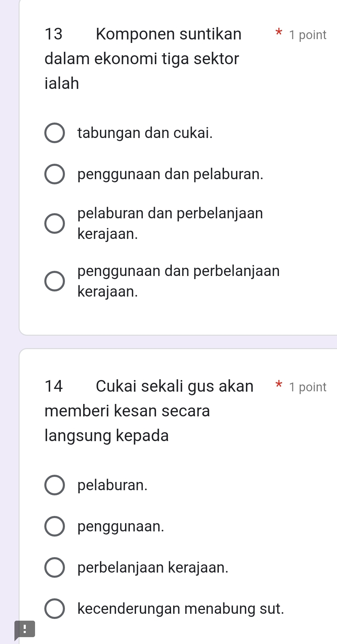Click the '1 point' label of question 14

pyautogui.click(x=307, y=387)
